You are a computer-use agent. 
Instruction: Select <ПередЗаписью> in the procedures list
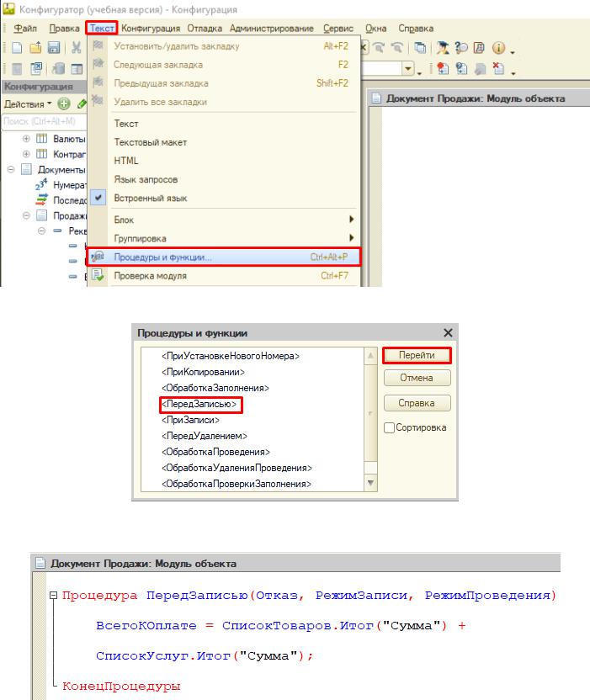click(199, 404)
